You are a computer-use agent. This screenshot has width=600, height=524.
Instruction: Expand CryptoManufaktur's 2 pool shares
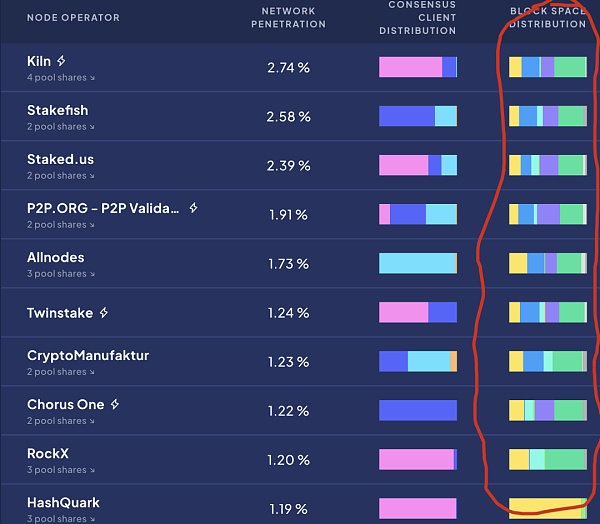(61, 372)
